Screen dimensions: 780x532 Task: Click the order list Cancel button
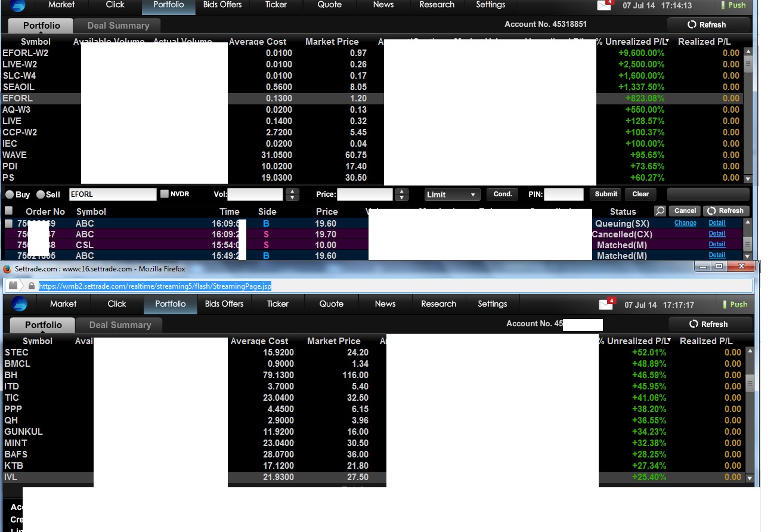click(685, 211)
